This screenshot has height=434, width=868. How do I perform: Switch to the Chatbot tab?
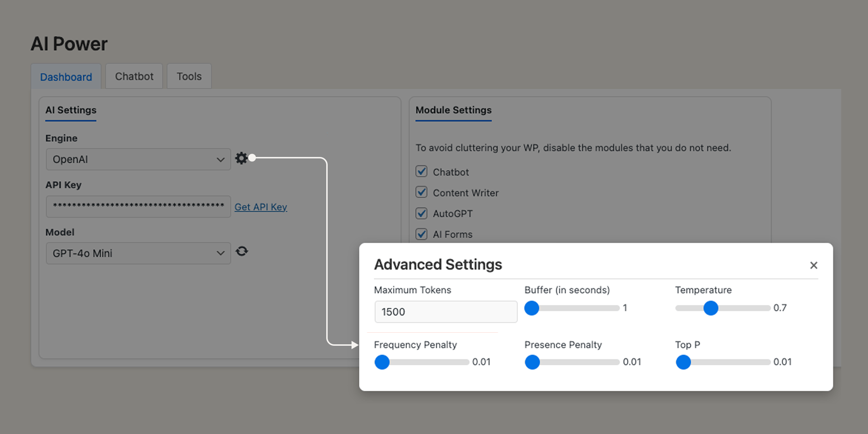click(x=134, y=76)
